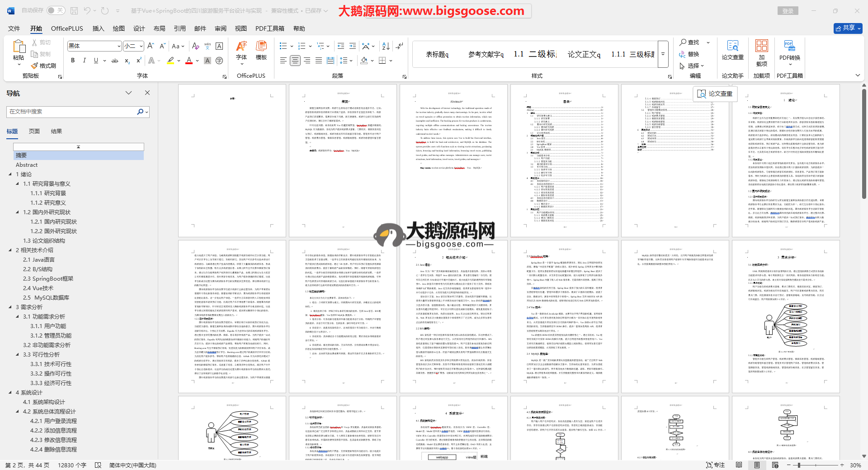This screenshot has width=868, height=470.
Task: Open the 页面 tab in navigation pane
Action: pyautogui.click(x=34, y=132)
